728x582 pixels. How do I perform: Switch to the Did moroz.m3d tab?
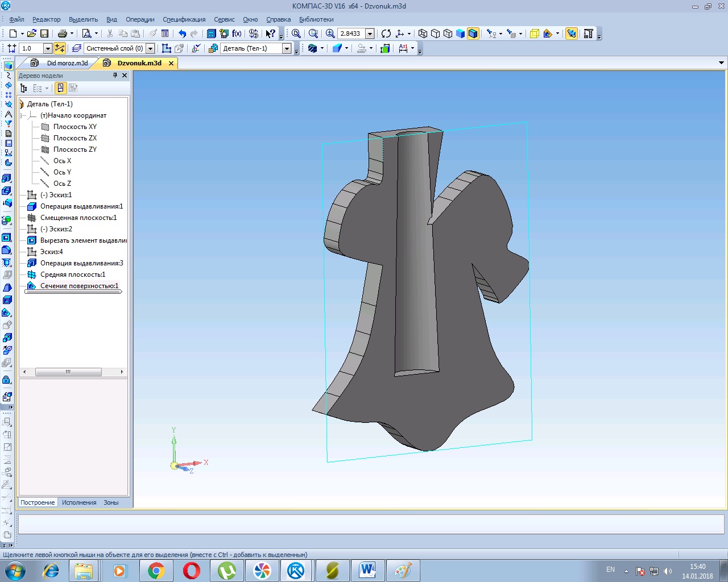click(x=67, y=63)
